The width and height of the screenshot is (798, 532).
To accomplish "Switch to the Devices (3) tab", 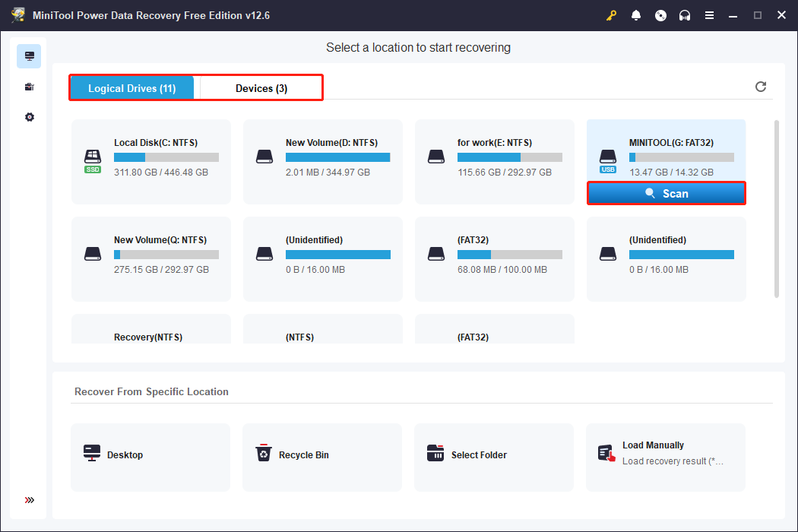I will pos(261,88).
